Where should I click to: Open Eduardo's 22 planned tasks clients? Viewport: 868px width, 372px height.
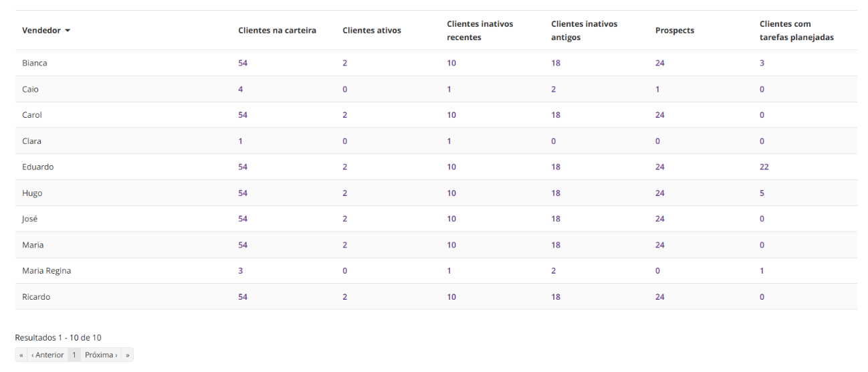(764, 167)
